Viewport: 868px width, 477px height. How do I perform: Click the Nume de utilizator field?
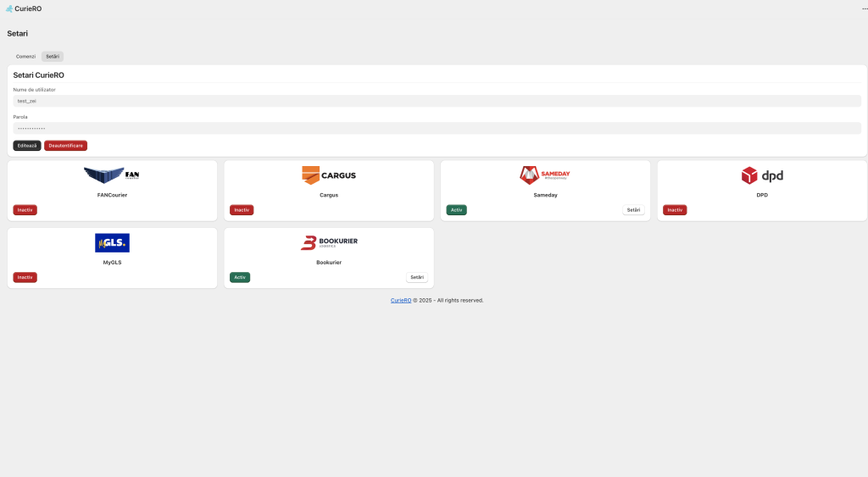click(x=437, y=102)
